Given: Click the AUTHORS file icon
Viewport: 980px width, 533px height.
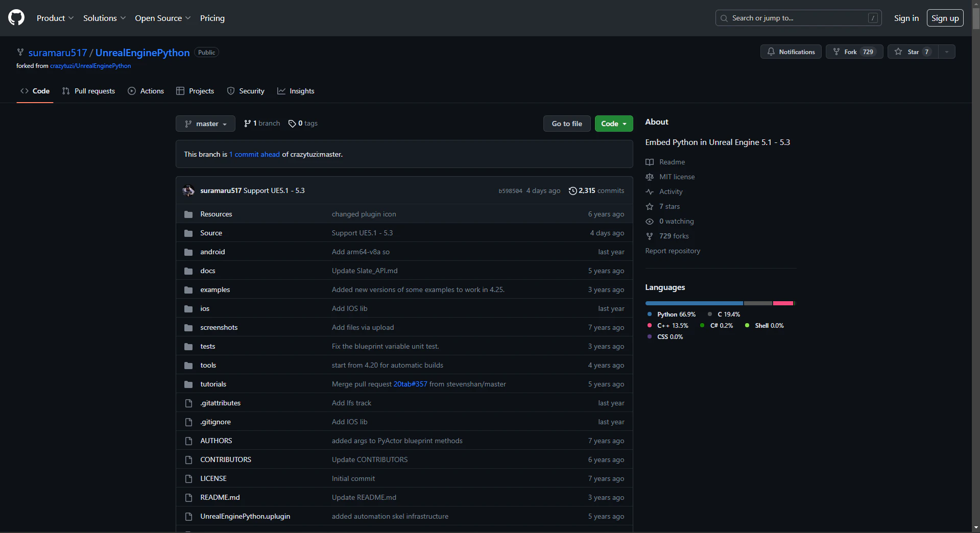Looking at the screenshot, I should point(188,441).
